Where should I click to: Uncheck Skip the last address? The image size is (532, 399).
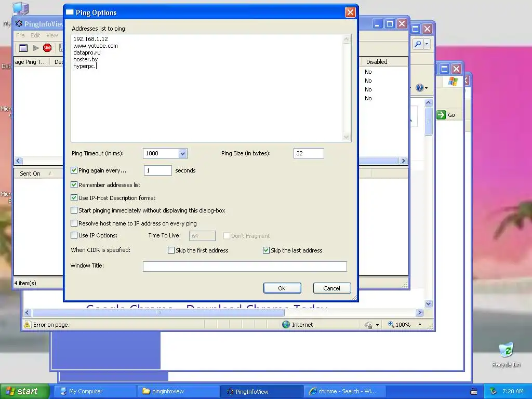(x=267, y=250)
